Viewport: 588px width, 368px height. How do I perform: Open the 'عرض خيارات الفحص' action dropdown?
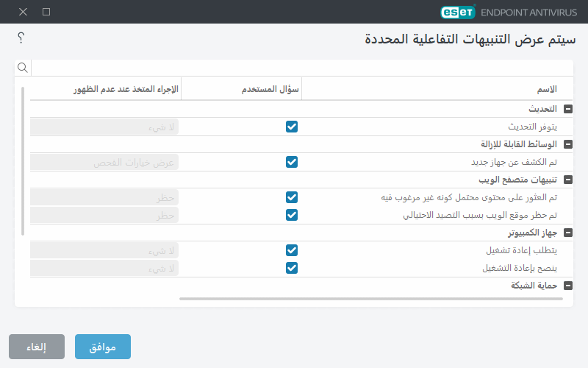[104, 162]
